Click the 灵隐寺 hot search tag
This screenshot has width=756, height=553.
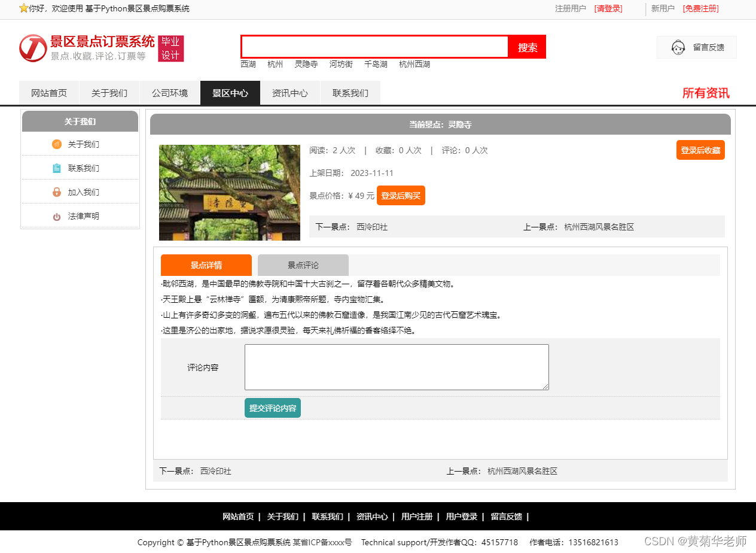coord(306,64)
